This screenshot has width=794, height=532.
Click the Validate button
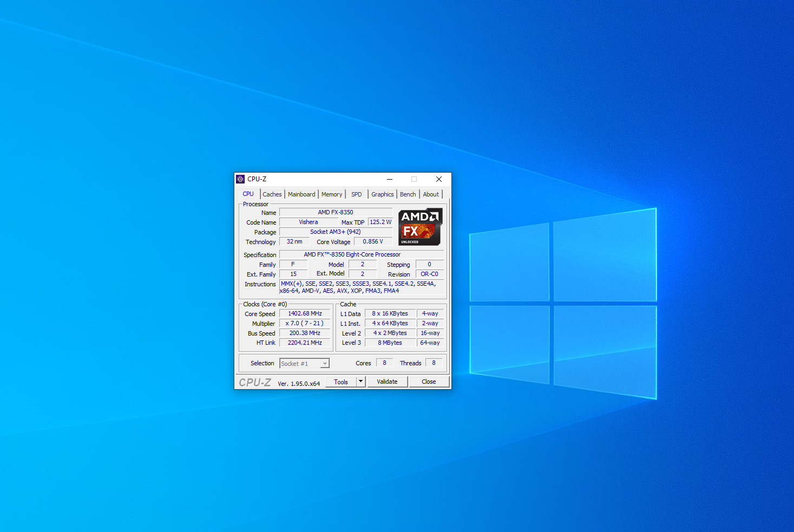387,382
